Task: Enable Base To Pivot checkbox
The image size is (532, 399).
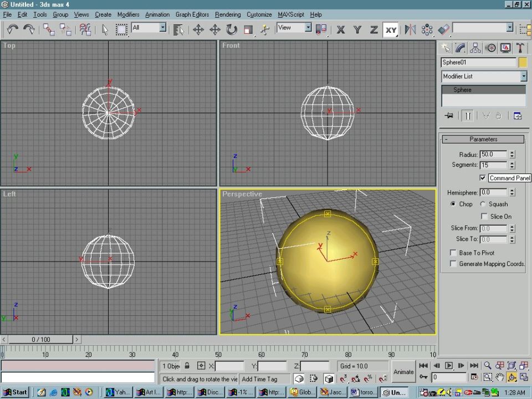Action: [x=453, y=253]
